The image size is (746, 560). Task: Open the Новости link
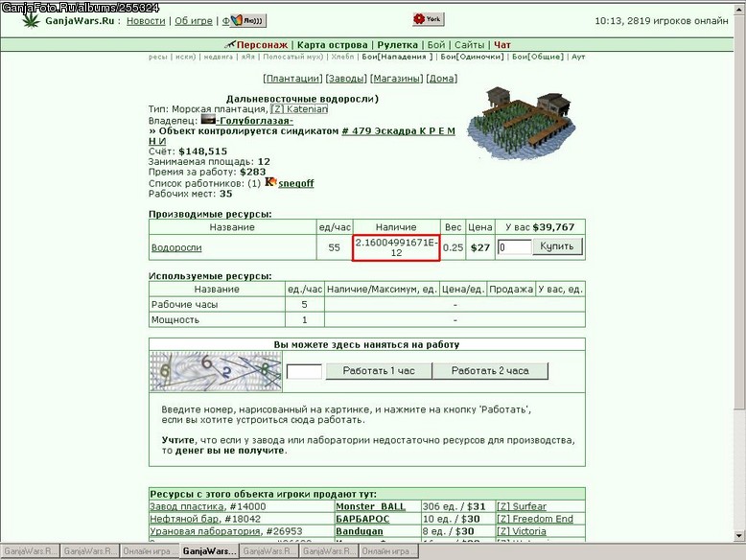[x=146, y=21]
